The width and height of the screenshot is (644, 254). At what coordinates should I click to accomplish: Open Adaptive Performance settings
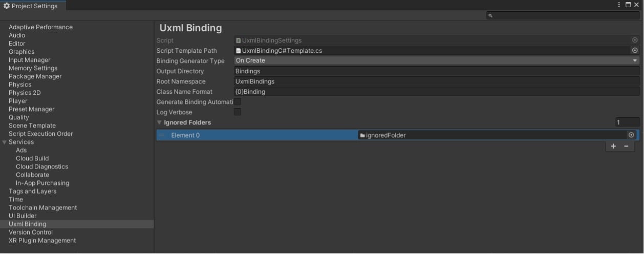coord(40,27)
